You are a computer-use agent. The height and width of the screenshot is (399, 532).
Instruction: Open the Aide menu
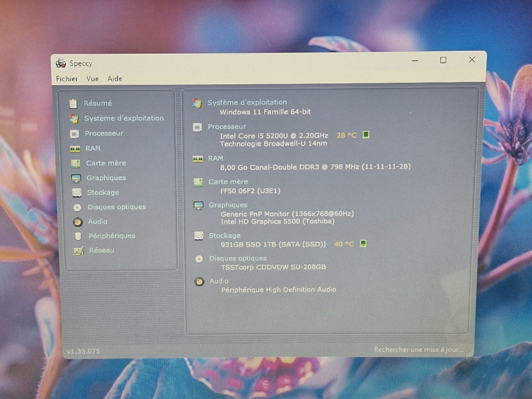click(115, 79)
